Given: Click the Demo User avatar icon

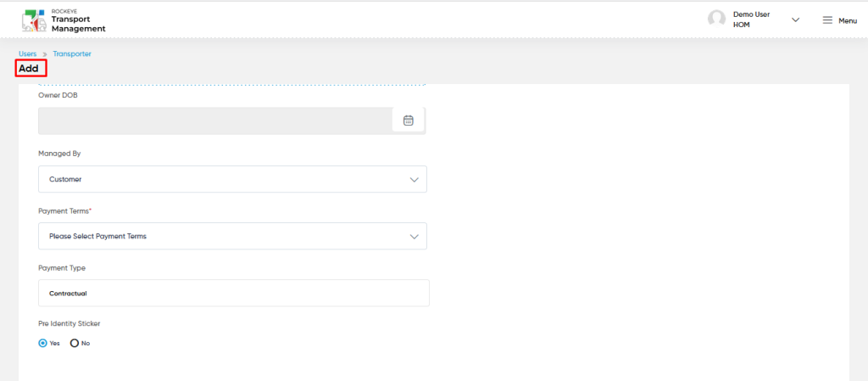Looking at the screenshot, I should 716,20.
